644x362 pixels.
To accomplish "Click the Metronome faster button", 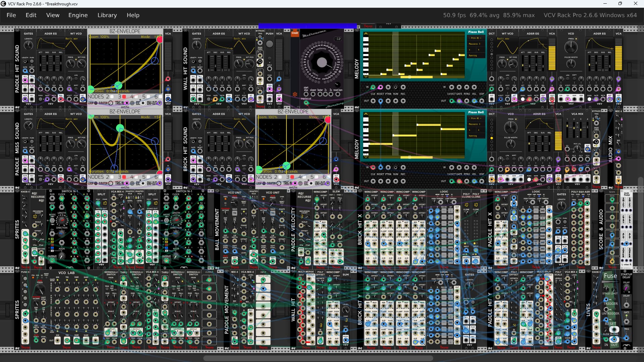I will click(x=320, y=94).
